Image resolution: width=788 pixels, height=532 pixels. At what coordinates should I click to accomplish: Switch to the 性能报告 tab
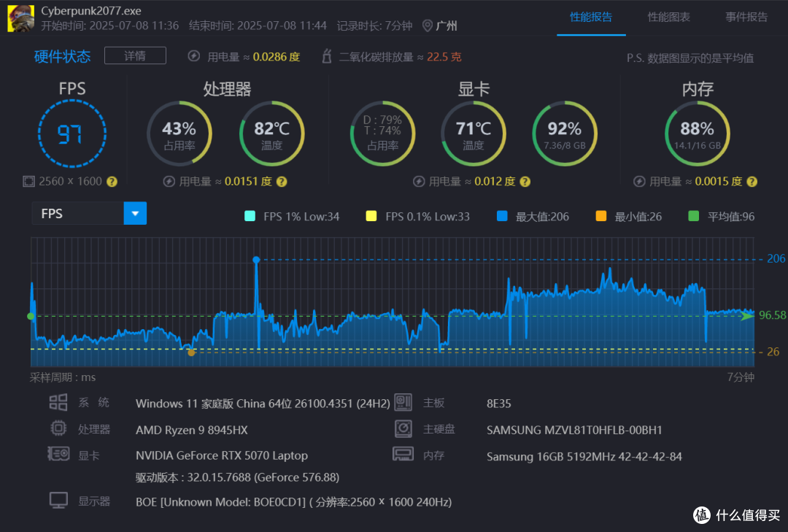tap(591, 17)
